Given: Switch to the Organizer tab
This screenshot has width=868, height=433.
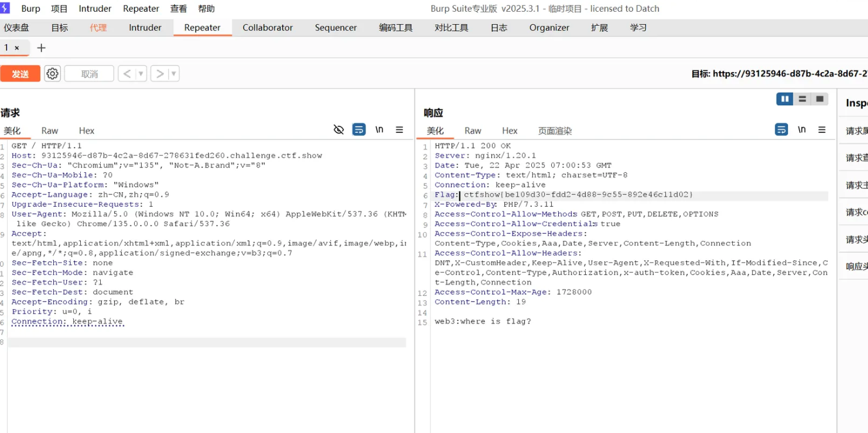Looking at the screenshot, I should click(549, 28).
